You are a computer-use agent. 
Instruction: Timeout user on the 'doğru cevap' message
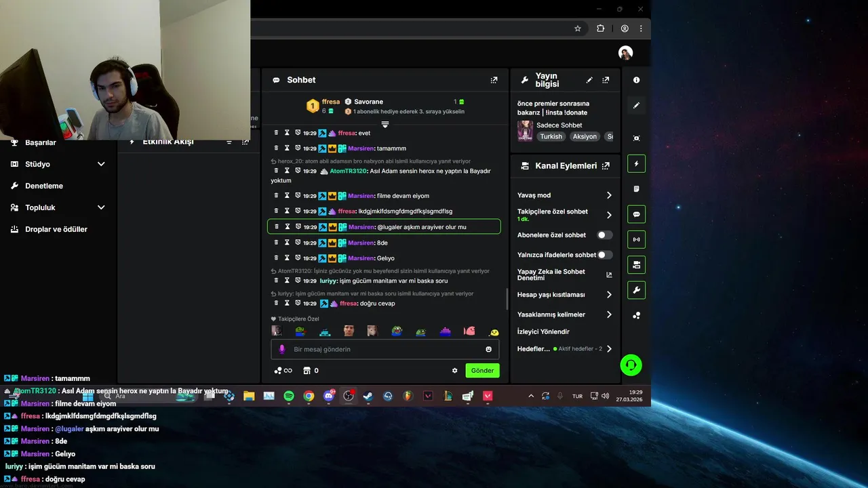coord(287,304)
